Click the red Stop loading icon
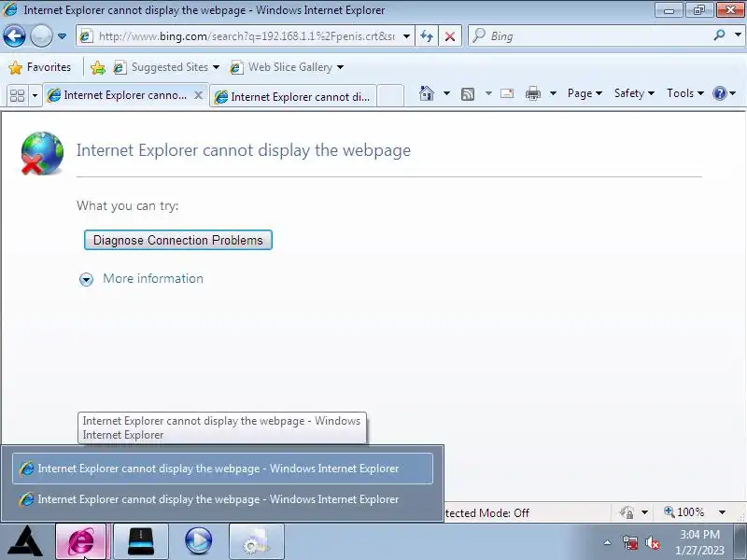 click(450, 36)
